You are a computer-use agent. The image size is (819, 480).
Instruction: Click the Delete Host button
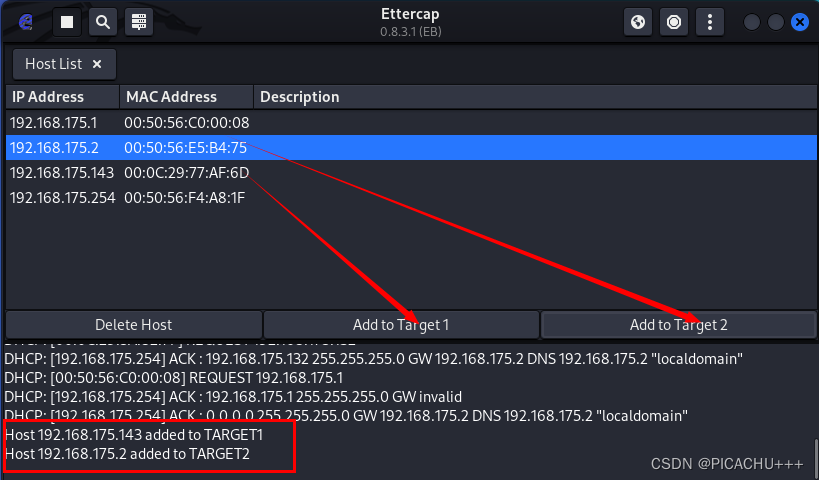point(134,325)
